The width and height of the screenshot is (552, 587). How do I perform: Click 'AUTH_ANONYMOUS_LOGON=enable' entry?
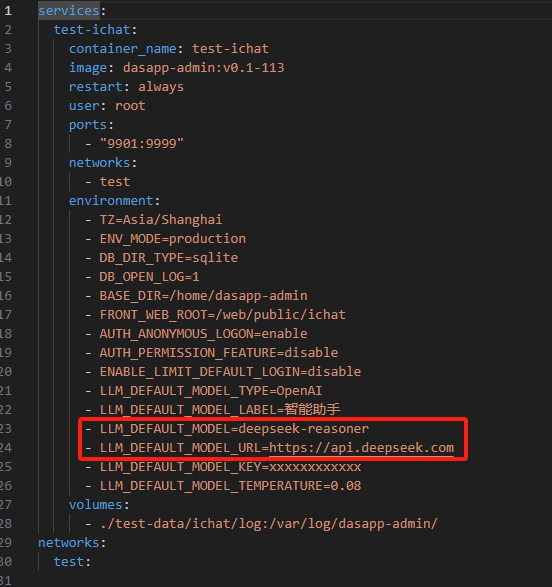pos(204,334)
